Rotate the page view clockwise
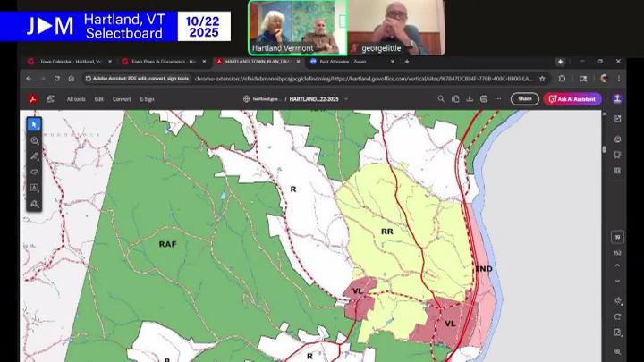Image resolution: width=644 pixels, height=362 pixels. pos(617,316)
